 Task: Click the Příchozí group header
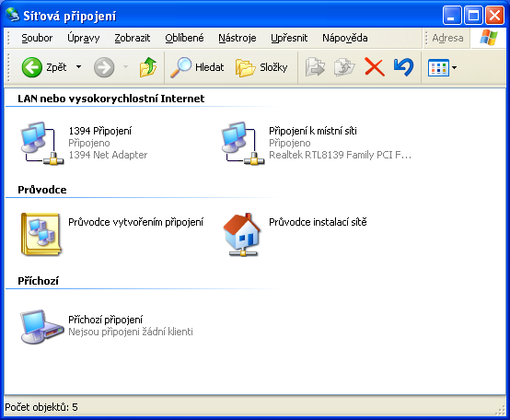pos(38,281)
